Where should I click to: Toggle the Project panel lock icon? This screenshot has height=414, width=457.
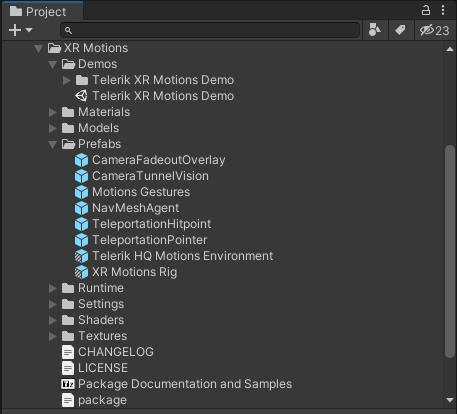pyautogui.click(x=426, y=10)
